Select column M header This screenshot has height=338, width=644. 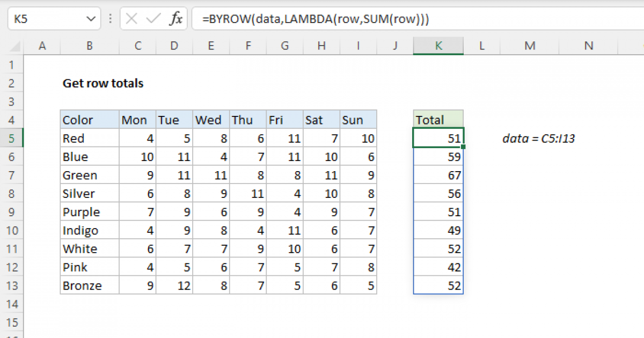(530, 46)
